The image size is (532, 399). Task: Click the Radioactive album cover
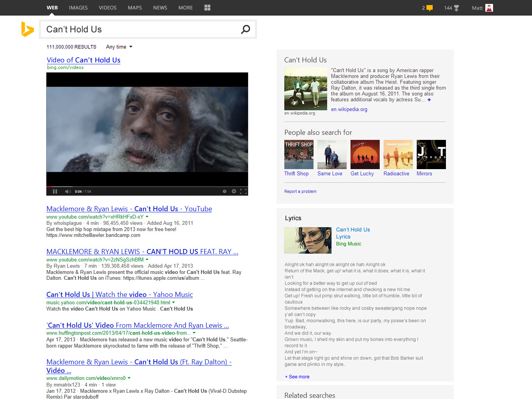coord(398,154)
